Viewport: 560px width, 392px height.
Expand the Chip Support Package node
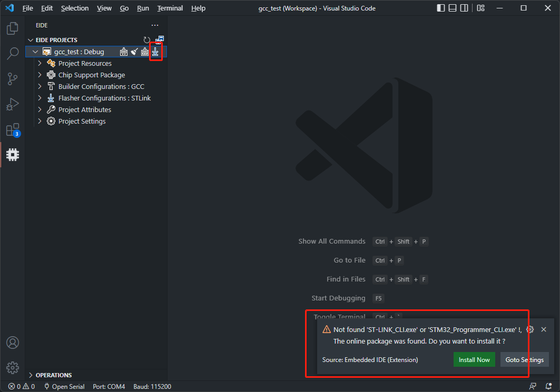tap(39, 75)
